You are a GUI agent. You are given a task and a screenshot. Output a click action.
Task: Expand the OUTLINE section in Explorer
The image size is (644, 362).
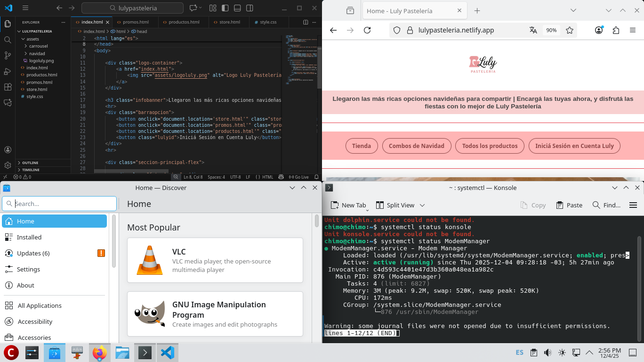click(30, 163)
